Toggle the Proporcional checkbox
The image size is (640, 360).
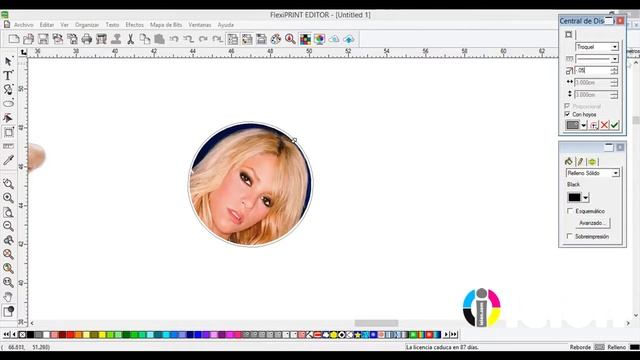567,106
